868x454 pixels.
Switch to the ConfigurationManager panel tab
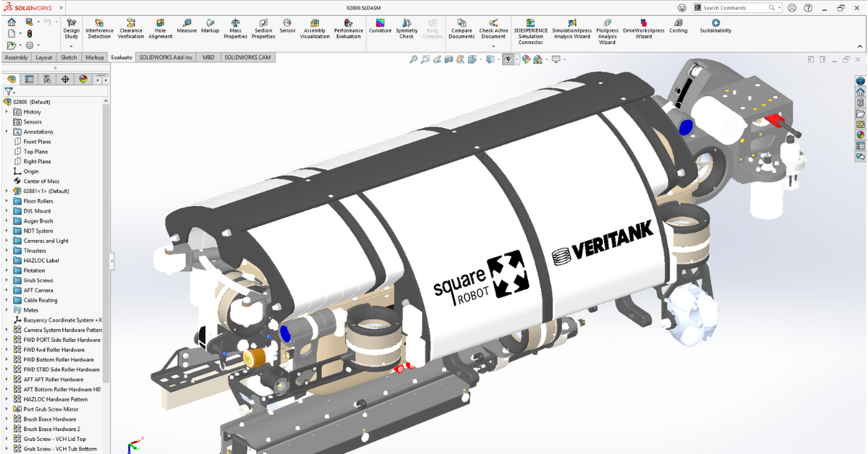point(47,80)
